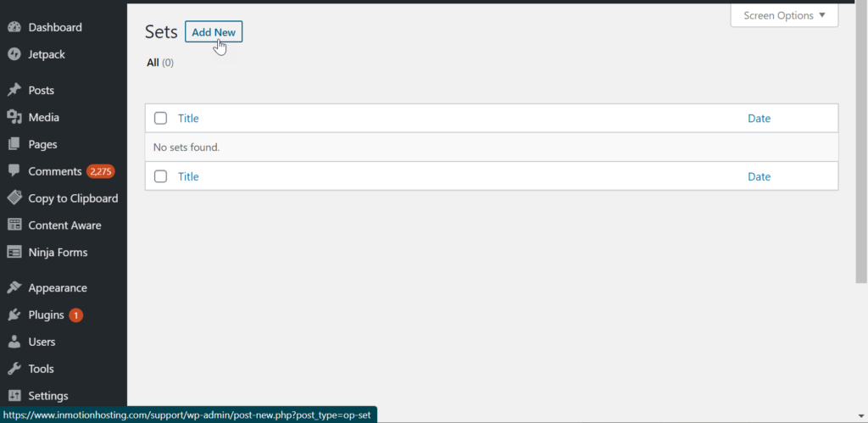The height and width of the screenshot is (423, 868).
Task: Click the Comments speech bubble icon
Action: (x=14, y=171)
